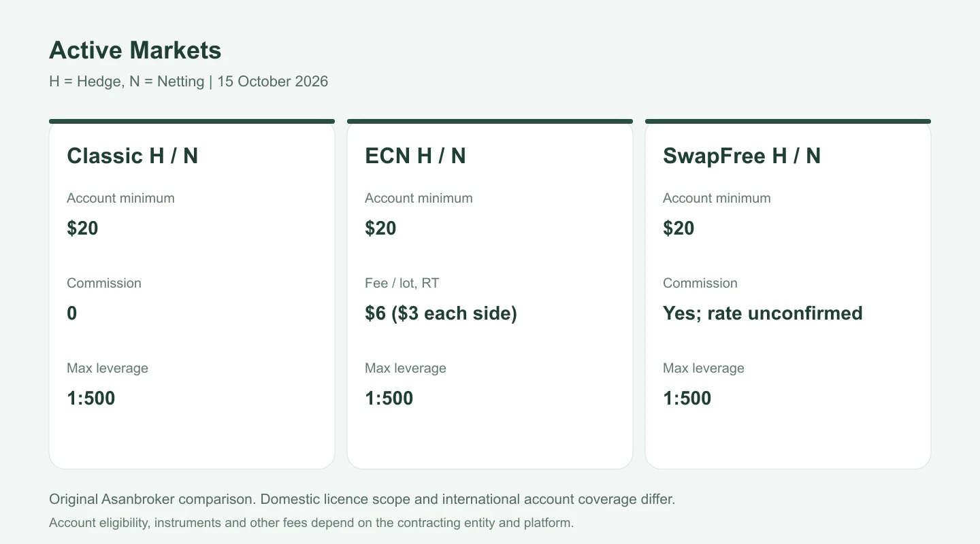Click SwapFree max leverage 1:500 value
Screen dimensions: 980x544
tap(687, 398)
